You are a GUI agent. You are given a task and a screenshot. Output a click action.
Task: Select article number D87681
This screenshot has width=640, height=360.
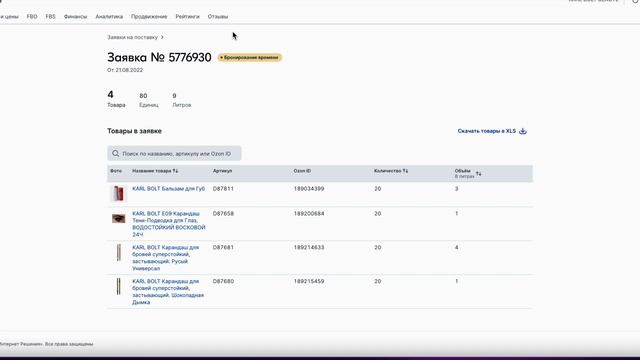coord(223,248)
